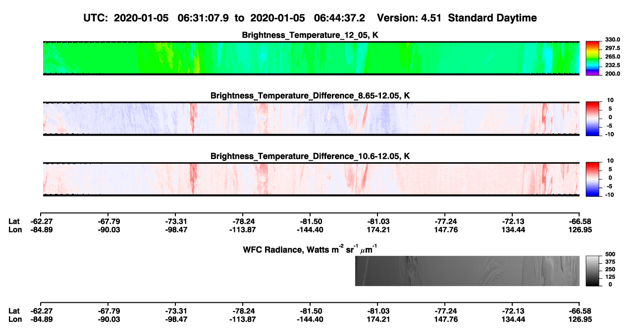Click the 330.0 color scale maximum label
Screen dimensions: 644x330
click(613, 40)
